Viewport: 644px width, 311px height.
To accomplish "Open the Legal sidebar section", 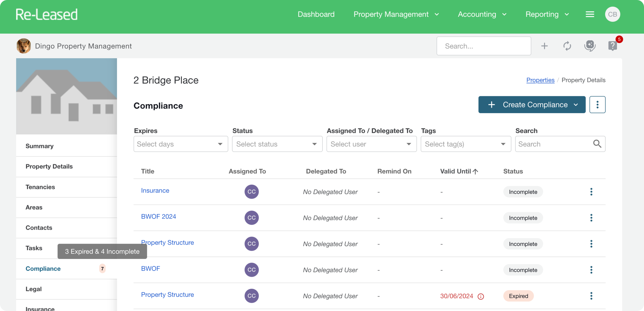I will [66, 289].
